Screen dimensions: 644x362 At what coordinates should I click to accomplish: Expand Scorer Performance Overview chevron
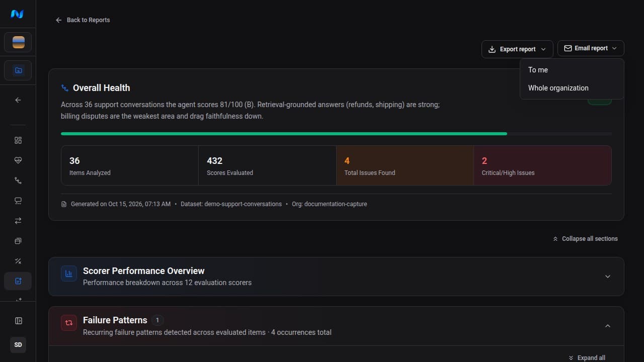[x=608, y=277]
